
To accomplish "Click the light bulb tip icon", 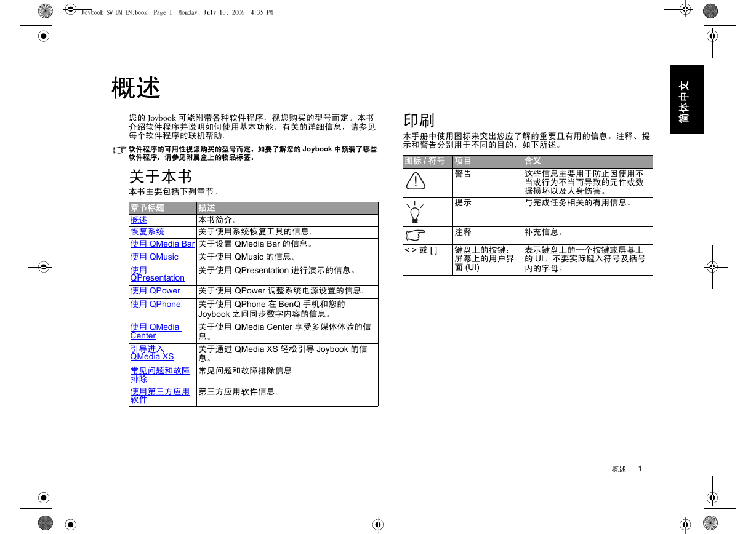I will [416, 212].
